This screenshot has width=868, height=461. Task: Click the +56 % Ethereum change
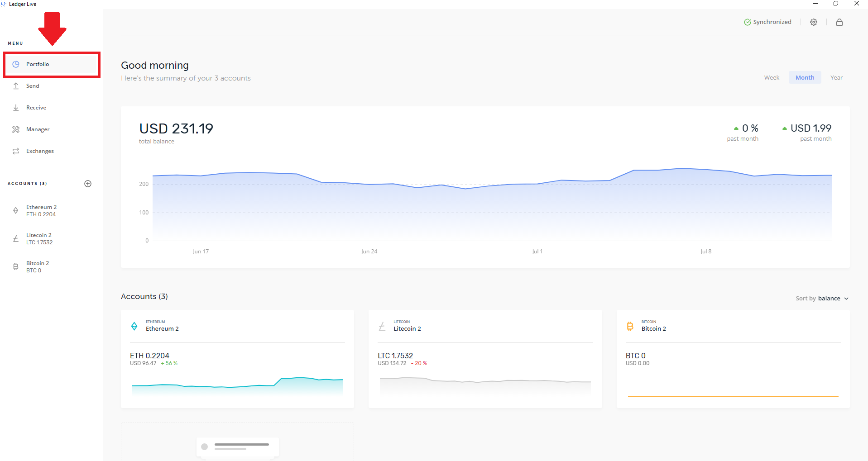(x=169, y=363)
